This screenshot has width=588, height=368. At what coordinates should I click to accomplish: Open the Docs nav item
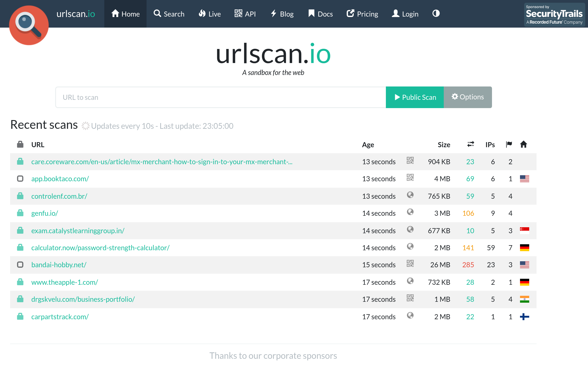coord(320,14)
